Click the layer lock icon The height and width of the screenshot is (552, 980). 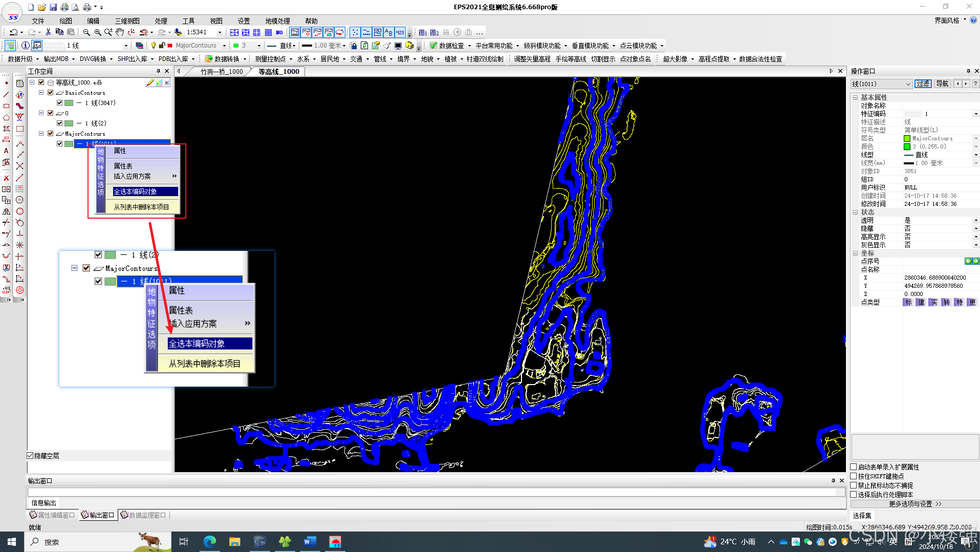coord(162,46)
